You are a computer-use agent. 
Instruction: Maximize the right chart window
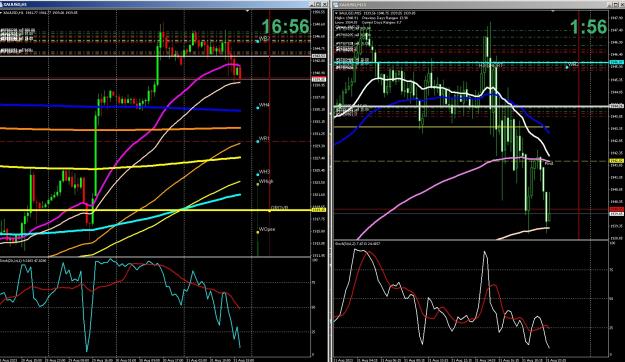[x=615, y=4]
